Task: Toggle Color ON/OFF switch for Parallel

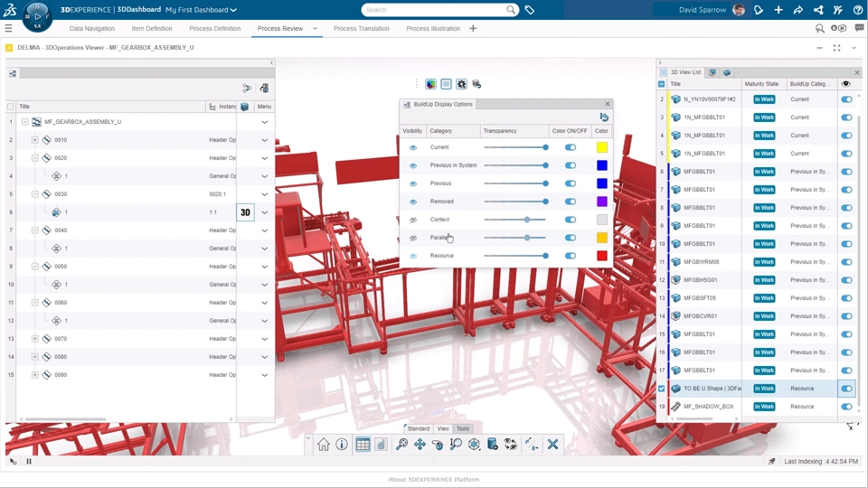Action: pyautogui.click(x=571, y=238)
